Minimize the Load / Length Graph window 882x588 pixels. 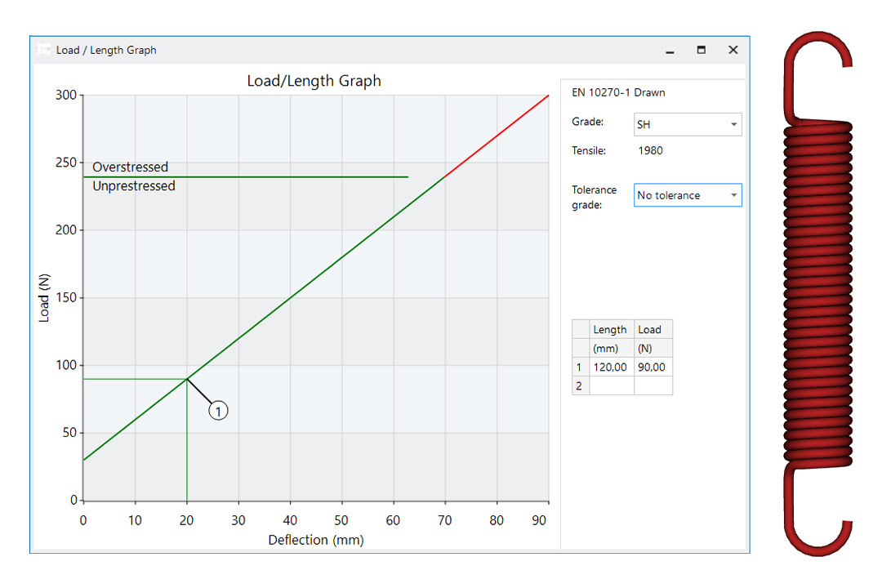pyautogui.click(x=670, y=51)
